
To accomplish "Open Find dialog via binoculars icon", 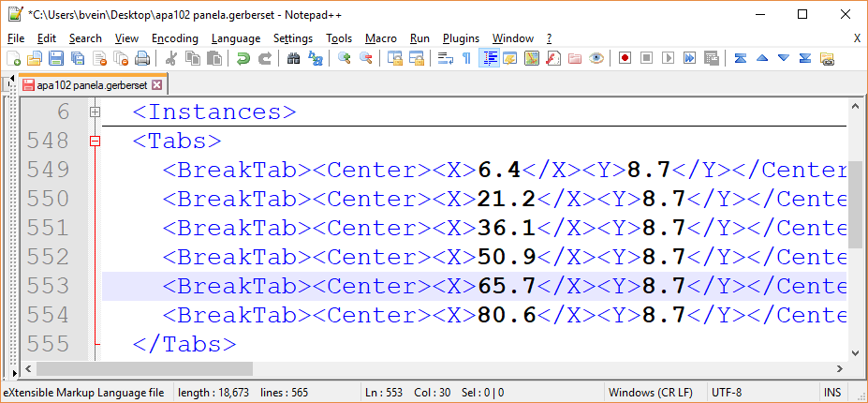I will tap(293, 58).
